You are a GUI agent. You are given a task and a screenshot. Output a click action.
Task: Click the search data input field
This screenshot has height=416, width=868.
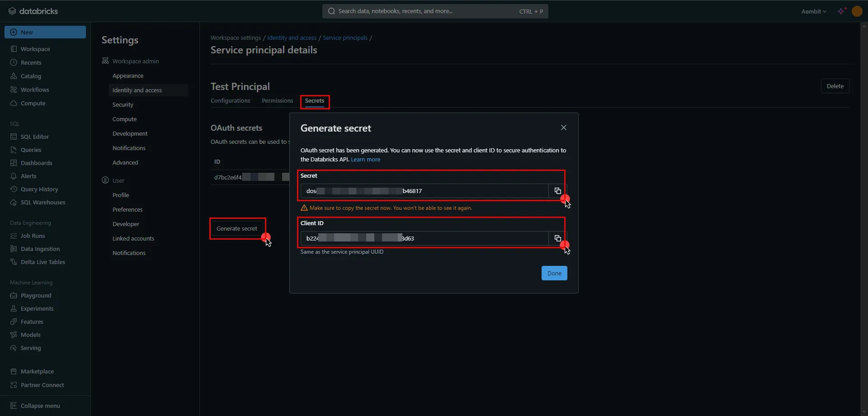(425, 11)
